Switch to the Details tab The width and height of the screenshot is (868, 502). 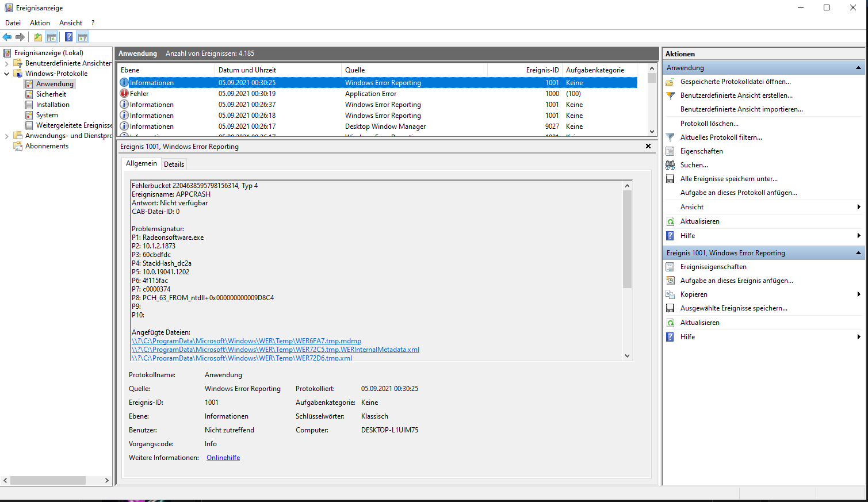174,164
